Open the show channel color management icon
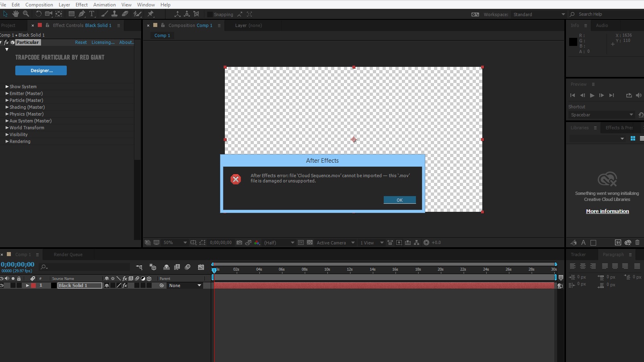Viewport: 644px width, 362px height. [257, 243]
